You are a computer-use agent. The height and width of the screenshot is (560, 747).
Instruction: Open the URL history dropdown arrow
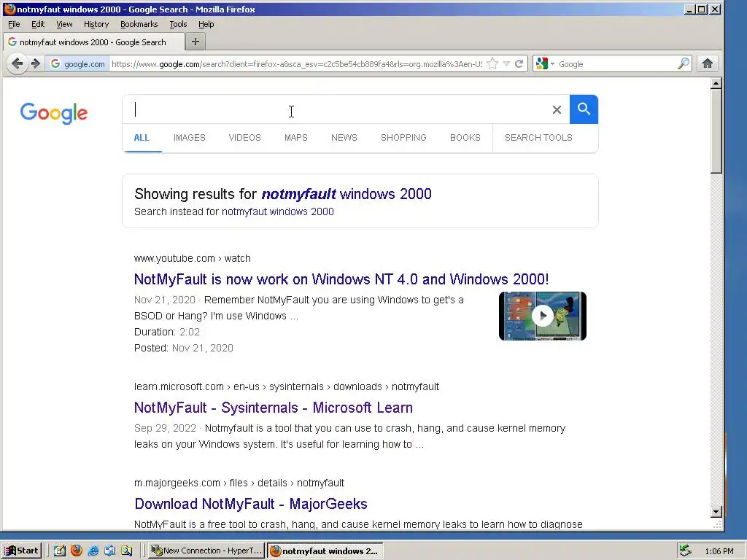[x=506, y=64]
